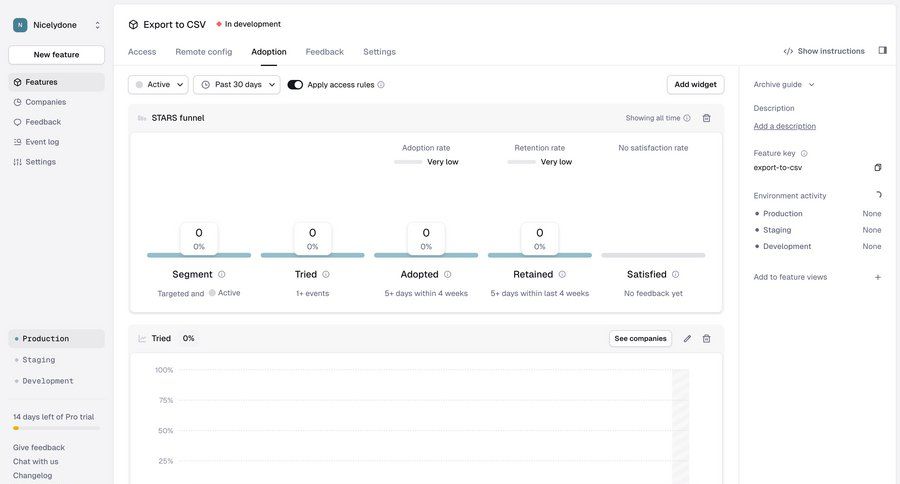Click the edit pencil on Tried widget
The image size is (900, 484).
[x=687, y=339]
